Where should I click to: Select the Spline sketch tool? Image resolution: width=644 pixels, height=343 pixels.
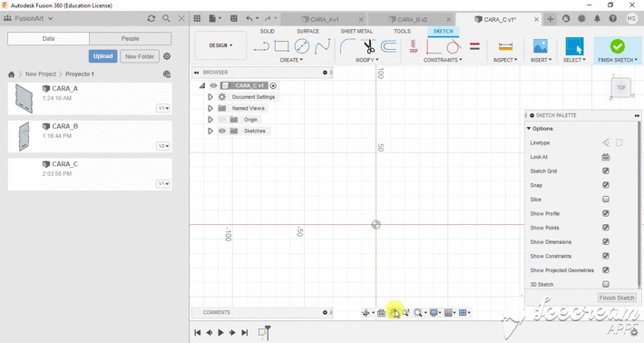(322, 46)
